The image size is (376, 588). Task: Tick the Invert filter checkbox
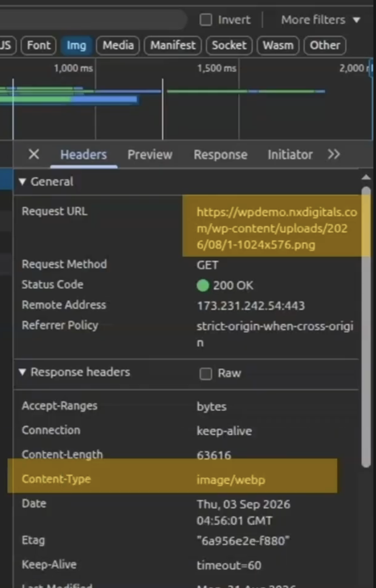[x=205, y=20]
